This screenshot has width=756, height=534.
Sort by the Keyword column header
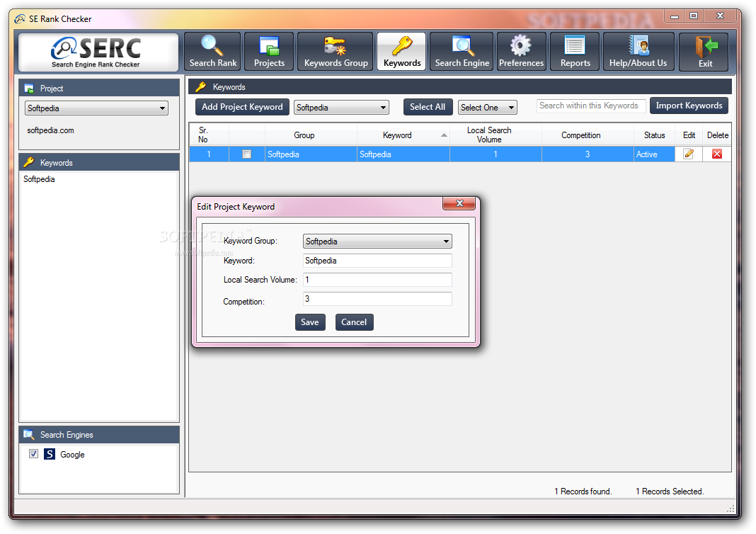[x=403, y=135]
